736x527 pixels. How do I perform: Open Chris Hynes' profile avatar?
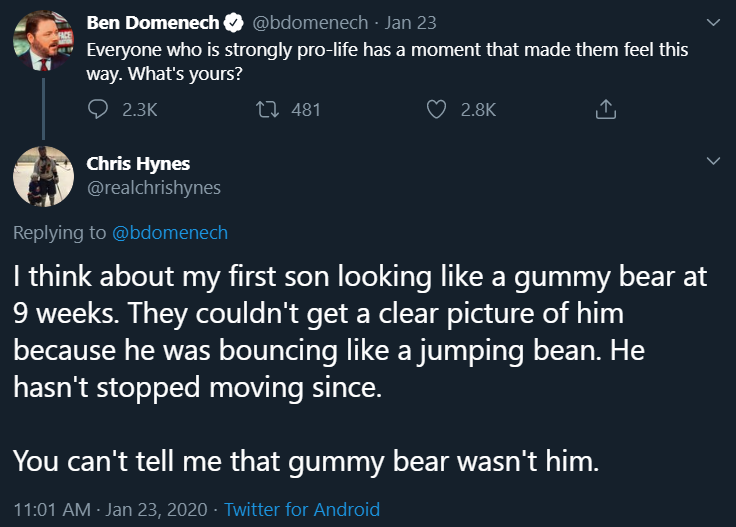pos(43,176)
